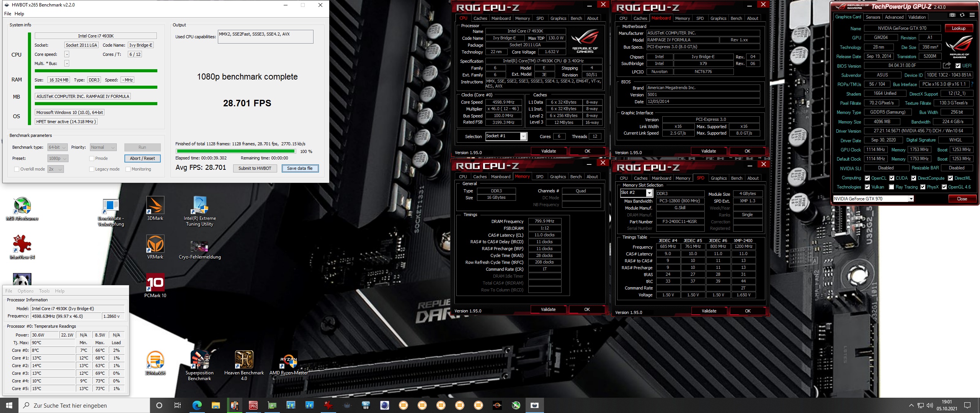The width and height of the screenshot is (980, 413).
Task: Click the Save data file button
Action: (300, 168)
